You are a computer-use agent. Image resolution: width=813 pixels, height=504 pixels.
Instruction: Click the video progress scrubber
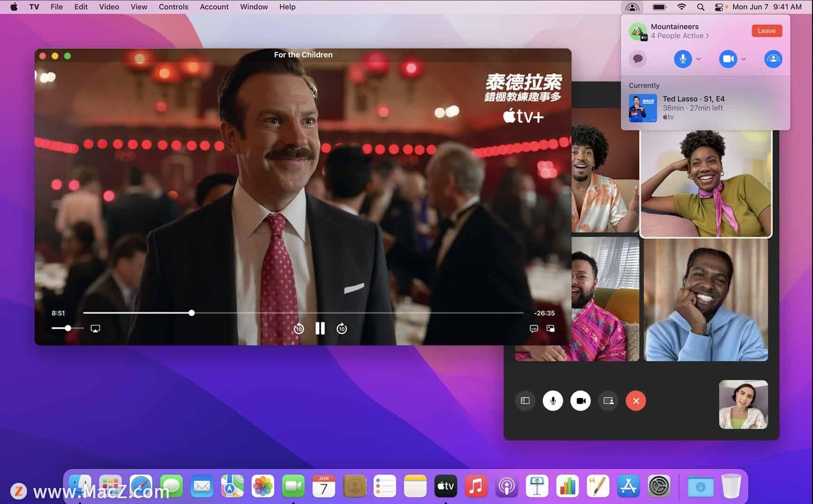[192, 313]
